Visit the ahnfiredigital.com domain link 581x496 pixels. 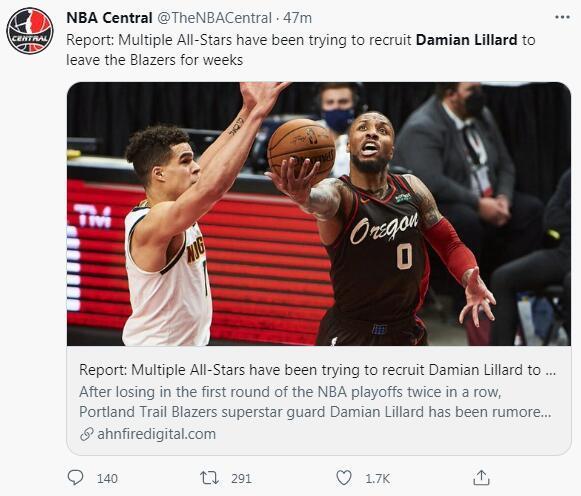click(x=156, y=434)
